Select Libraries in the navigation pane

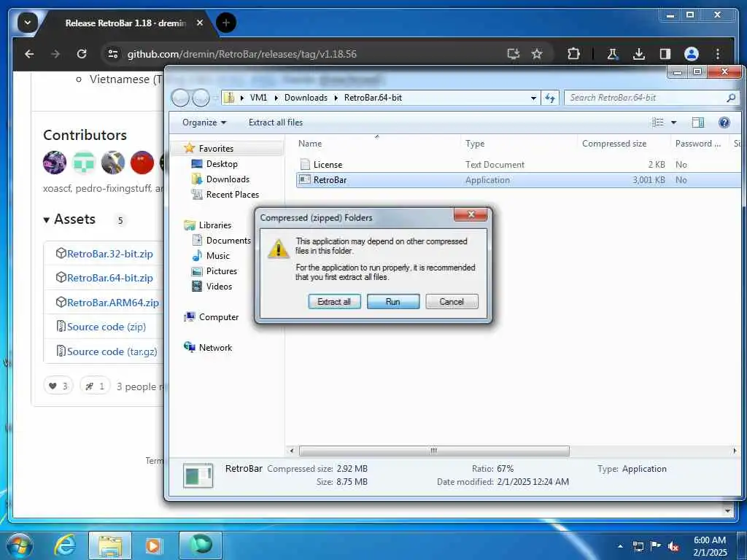215,225
